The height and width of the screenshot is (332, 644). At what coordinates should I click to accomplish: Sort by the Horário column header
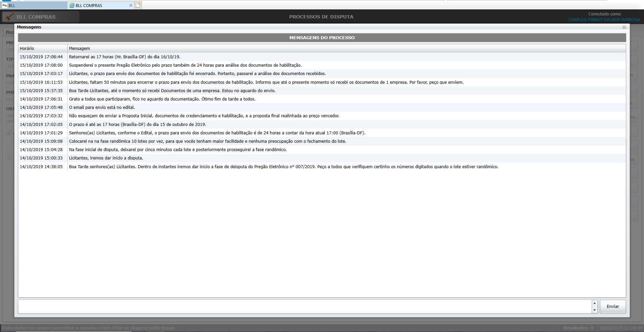(x=42, y=49)
